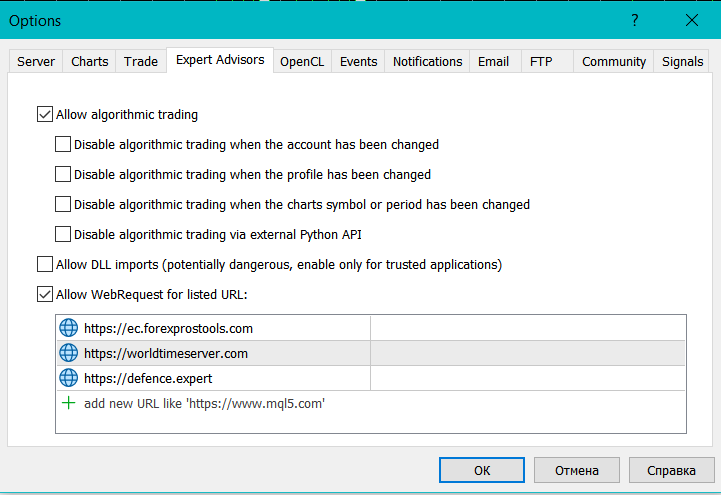This screenshot has height=495, width=721.
Task: Click the add new URL text field
Action: pyautogui.click(x=205, y=404)
